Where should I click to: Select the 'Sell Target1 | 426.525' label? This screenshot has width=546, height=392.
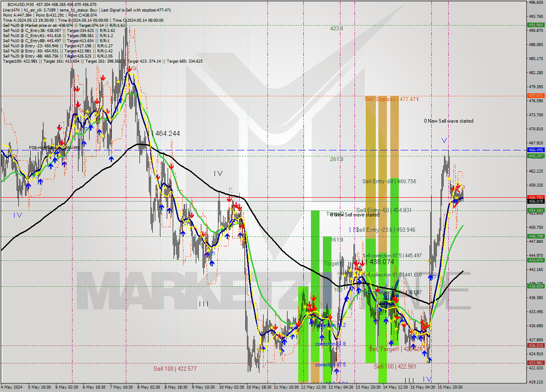tap(395, 349)
